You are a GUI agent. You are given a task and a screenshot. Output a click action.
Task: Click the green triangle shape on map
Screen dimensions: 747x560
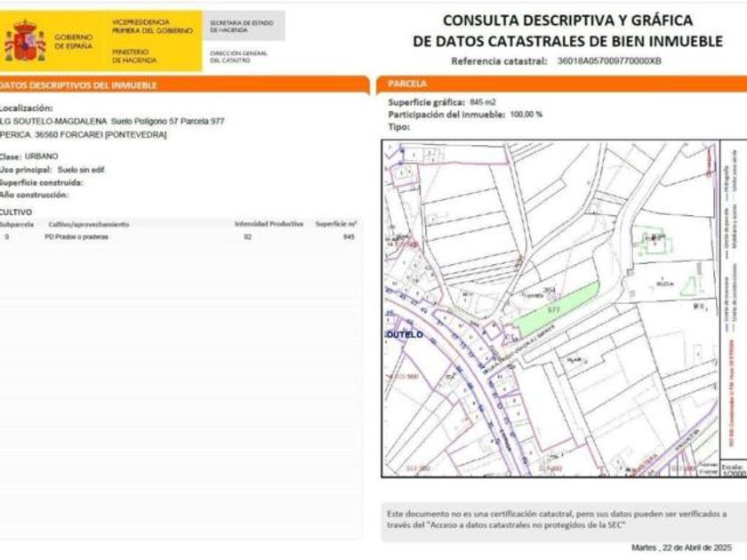pos(687,286)
